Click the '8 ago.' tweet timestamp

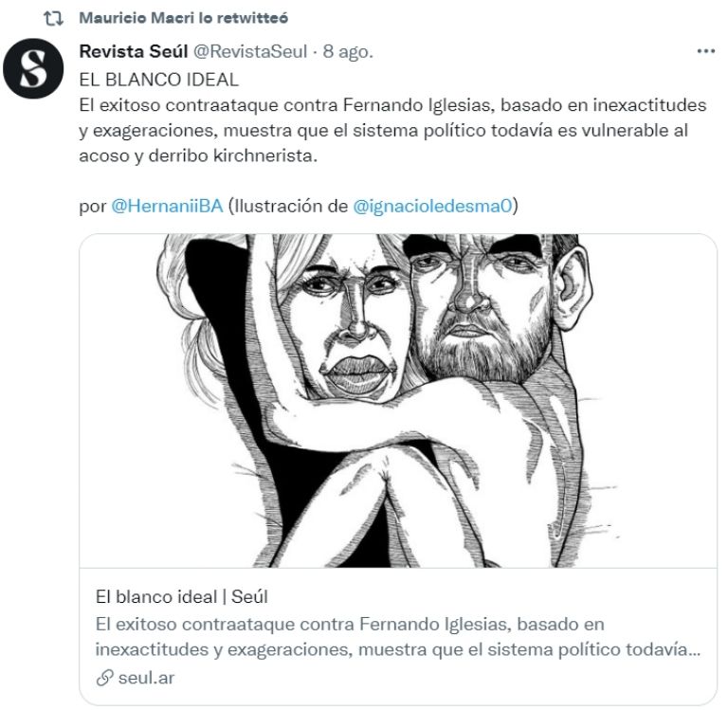348,51
